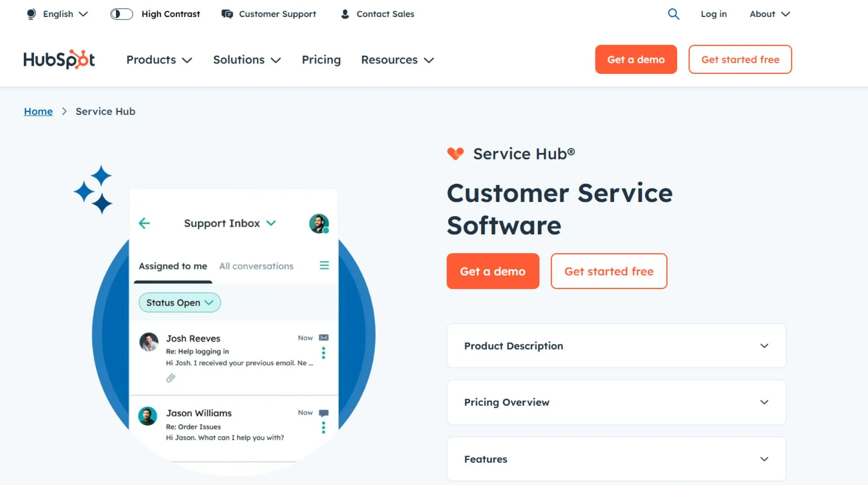The image size is (868, 485).
Task: Expand the Features accordion
Action: pyautogui.click(x=616, y=459)
